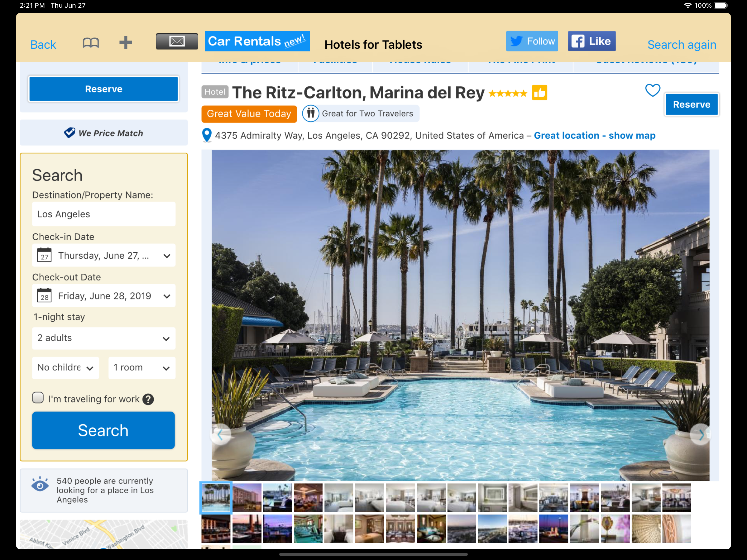This screenshot has width=747, height=560.
Task: Open the bookmarks book icon
Action: click(x=91, y=43)
